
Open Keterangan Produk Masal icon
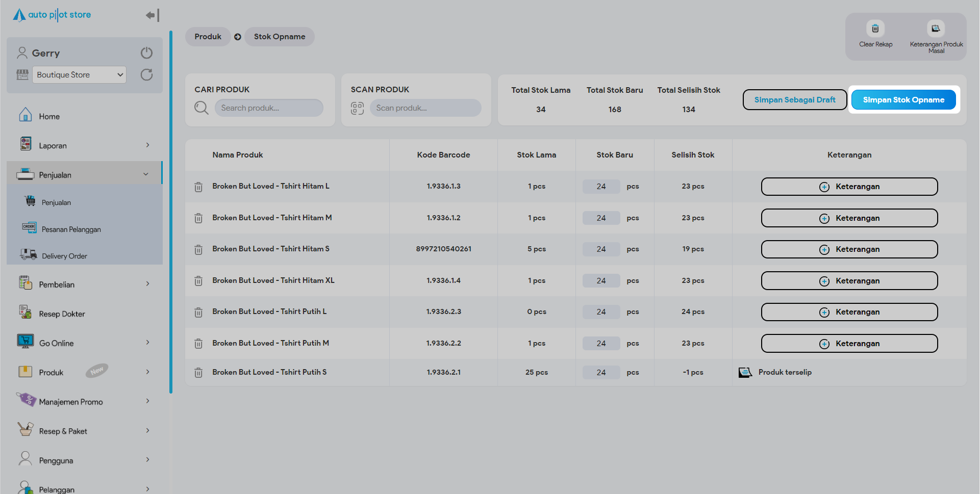936,29
